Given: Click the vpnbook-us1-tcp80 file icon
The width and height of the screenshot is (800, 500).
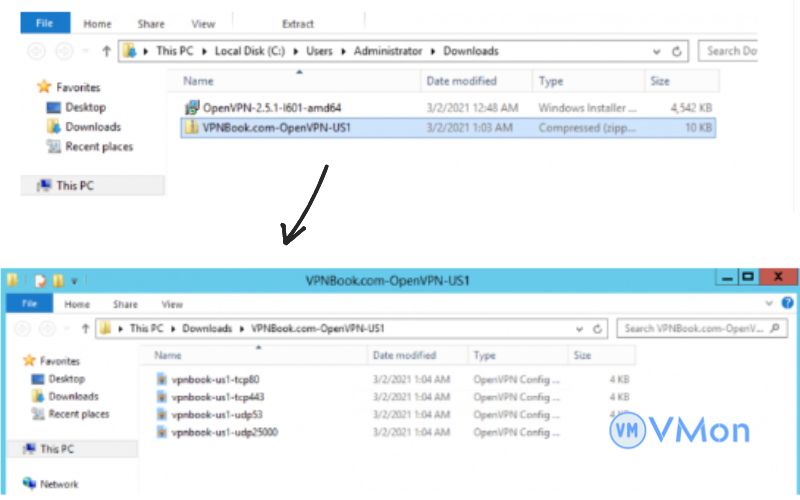Looking at the screenshot, I should (162, 380).
